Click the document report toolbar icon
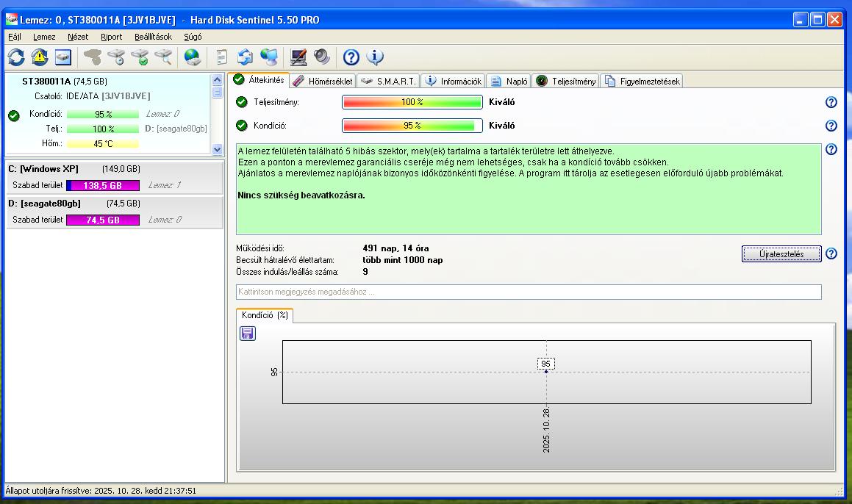The image size is (852, 504). pyautogui.click(x=222, y=57)
